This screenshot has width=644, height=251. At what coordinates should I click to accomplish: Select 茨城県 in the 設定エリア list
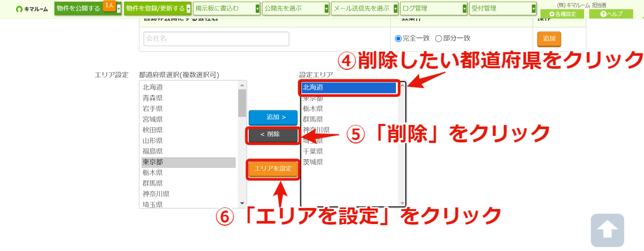tap(349, 162)
